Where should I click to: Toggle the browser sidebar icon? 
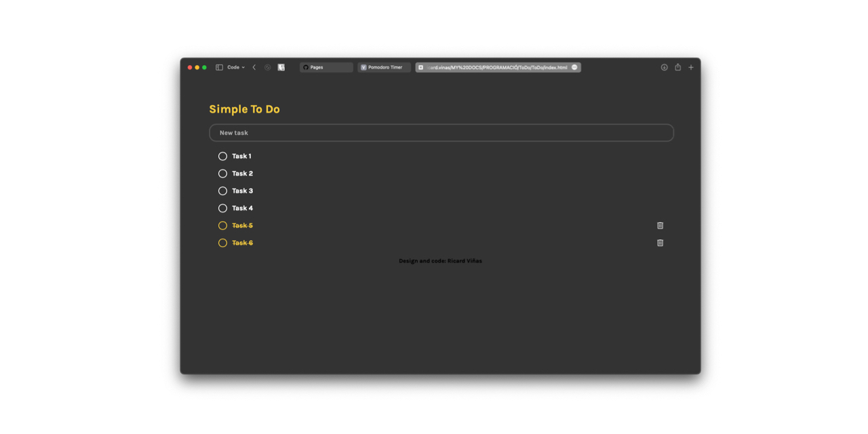click(218, 67)
